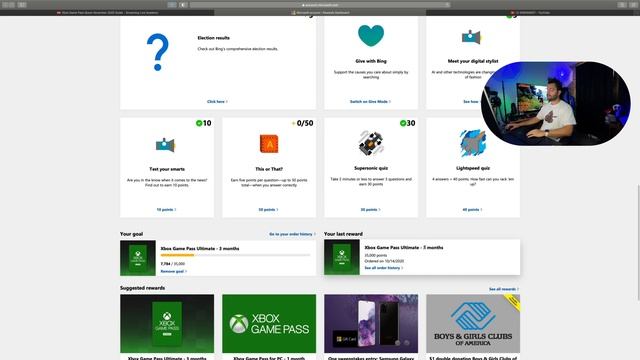Image resolution: width=640 pixels, height=360 pixels.
Task: Open the green Xbox Game Pass for PC reward
Action: pyautogui.click(x=269, y=324)
